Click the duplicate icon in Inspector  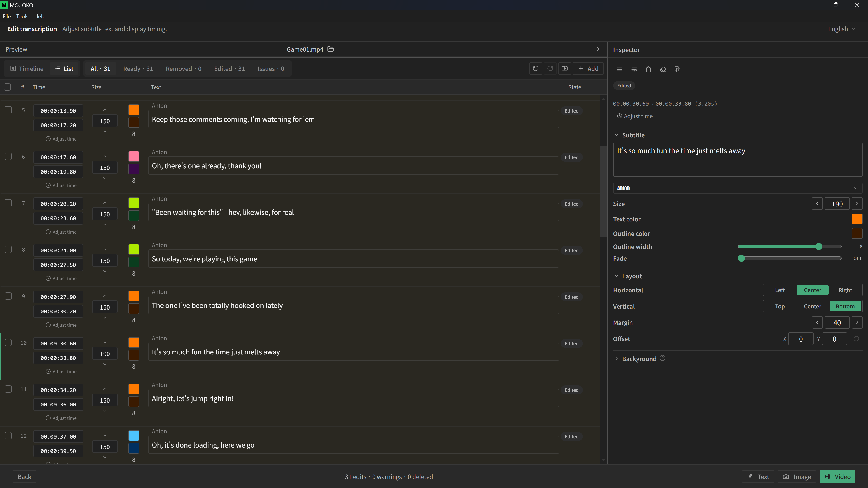[x=677, y=69]
